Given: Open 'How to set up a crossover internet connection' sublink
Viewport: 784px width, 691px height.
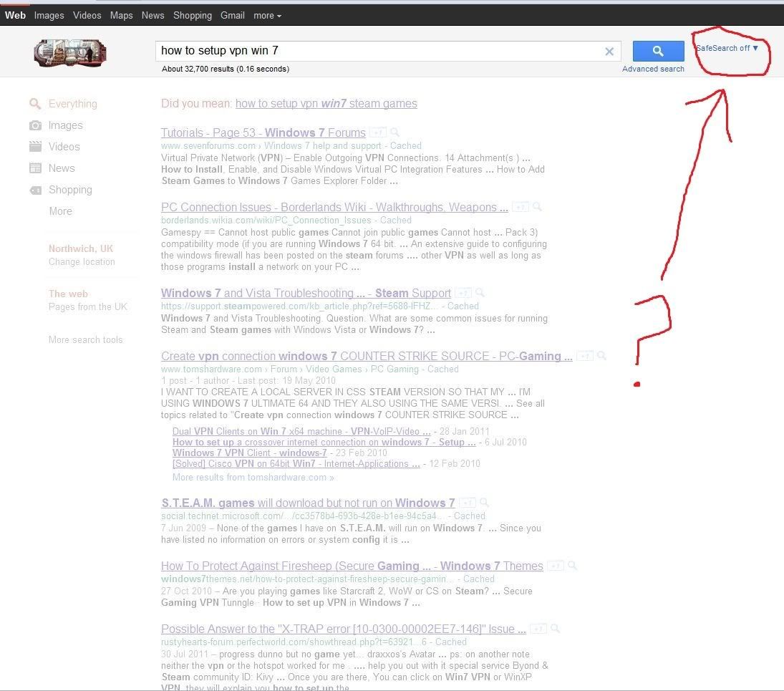Looking at the screenshot, I should click(x=324, y=442).
